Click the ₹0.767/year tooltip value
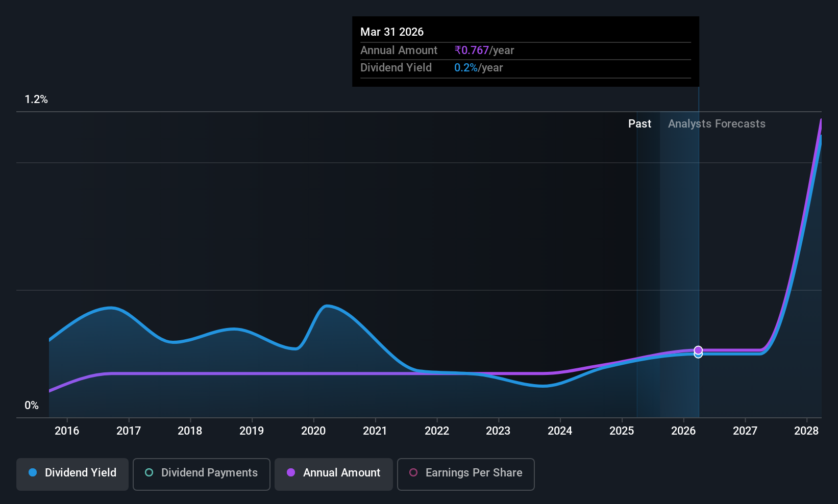The height and width of the screenshot is (504, 838). (x=484, y=51)
